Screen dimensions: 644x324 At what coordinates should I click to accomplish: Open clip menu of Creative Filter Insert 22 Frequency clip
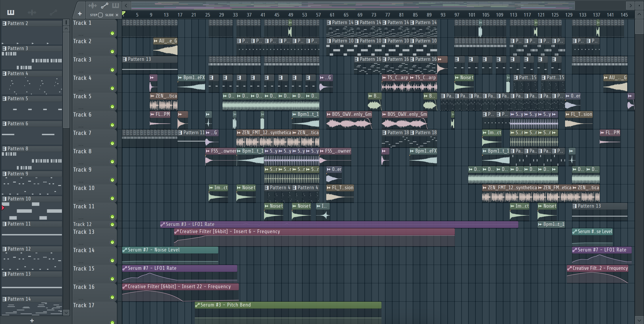point(125,287)
